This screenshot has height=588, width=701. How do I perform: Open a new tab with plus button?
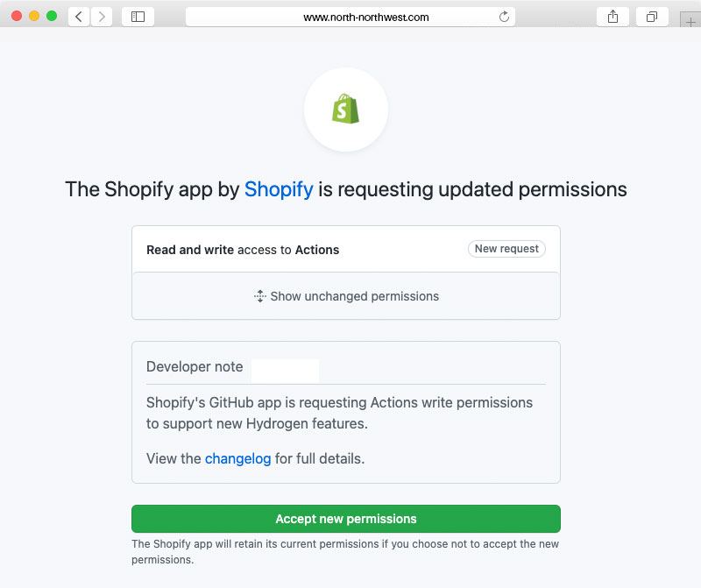pyautogui.click(x=690, y=19)
